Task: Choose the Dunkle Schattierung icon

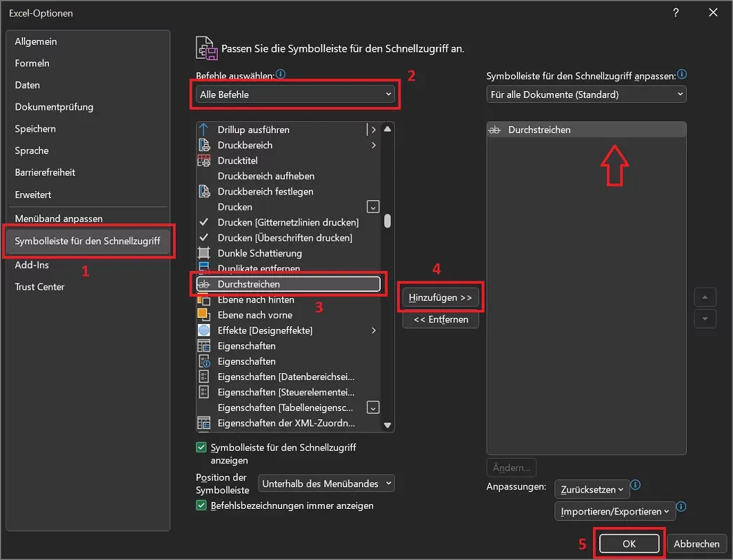Action: click(204, 253)
